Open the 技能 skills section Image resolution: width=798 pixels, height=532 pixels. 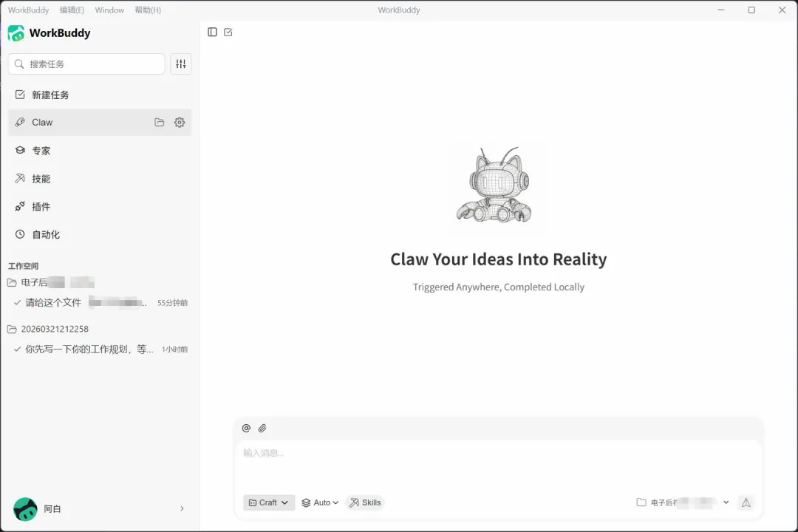click(100, 179)
